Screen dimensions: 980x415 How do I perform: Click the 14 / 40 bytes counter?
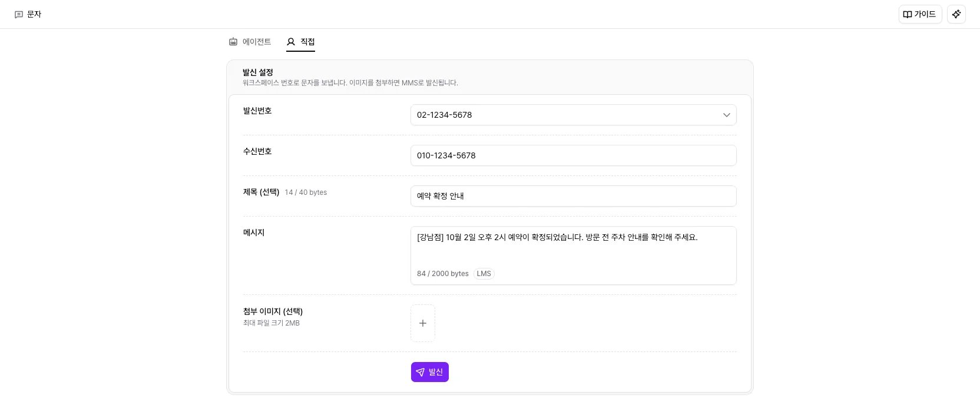coord(306,192)
